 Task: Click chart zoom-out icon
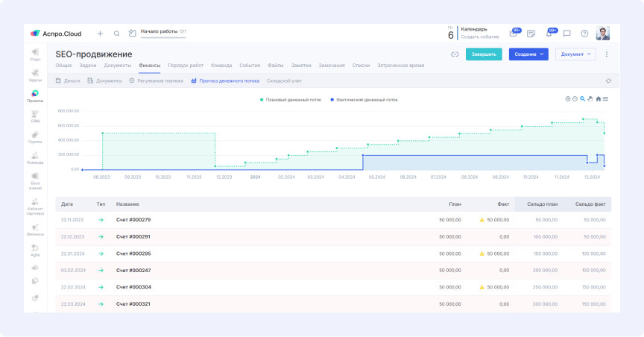click(x=575, y=98)
